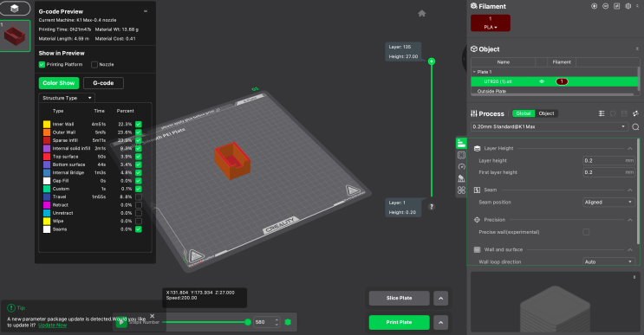Collapse the Wall and surface section

pos(629,249)
